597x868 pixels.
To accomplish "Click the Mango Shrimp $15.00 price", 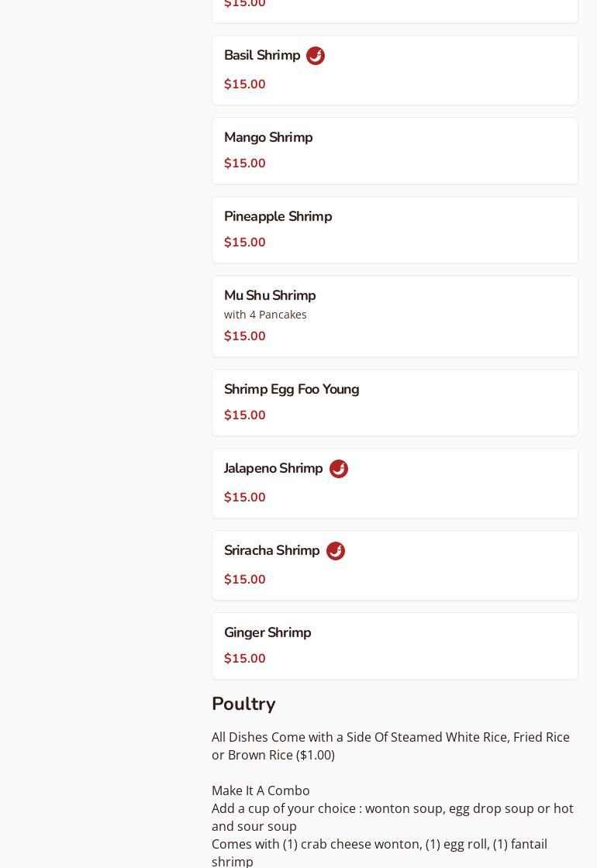I will tap(245, 164).
